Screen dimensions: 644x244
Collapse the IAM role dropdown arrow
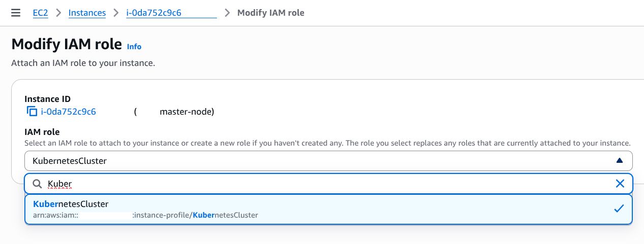click(619, 161)
